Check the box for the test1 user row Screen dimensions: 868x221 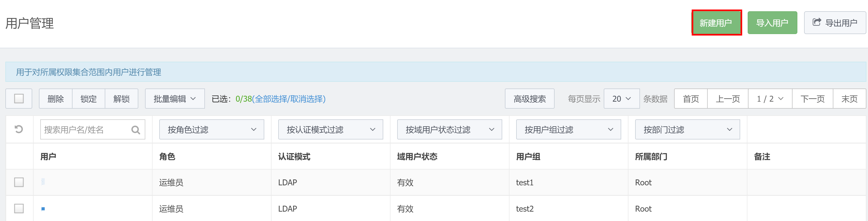19,182
